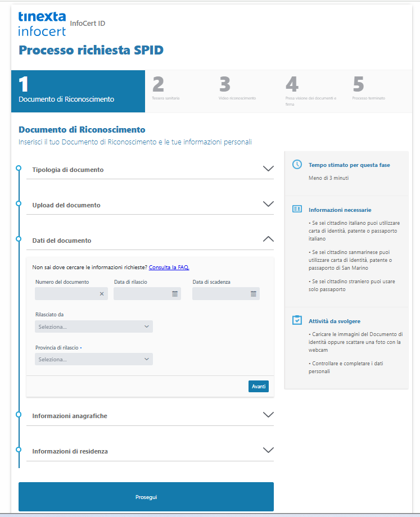The image size is (420, 517).
Task: Click the ID card Informazioni necessarie icon
Action: [x=297, y=209]
